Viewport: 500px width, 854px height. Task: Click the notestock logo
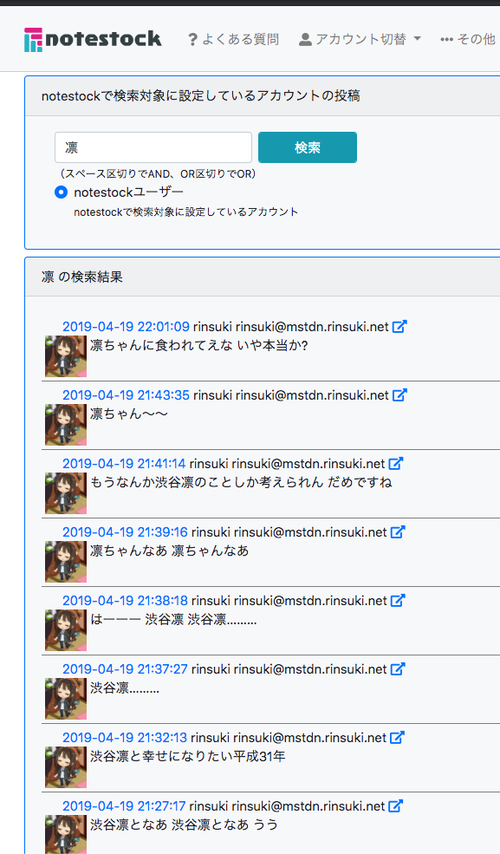coord(93,39)
